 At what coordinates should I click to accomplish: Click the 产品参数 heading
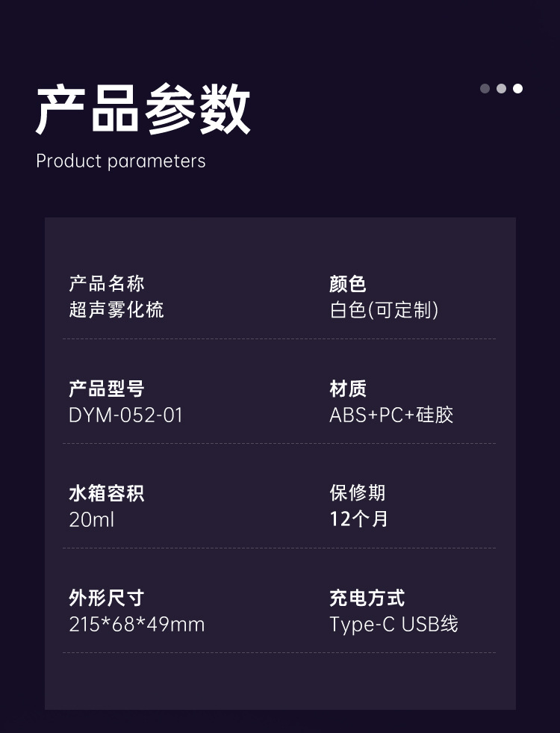pos(143,109)
